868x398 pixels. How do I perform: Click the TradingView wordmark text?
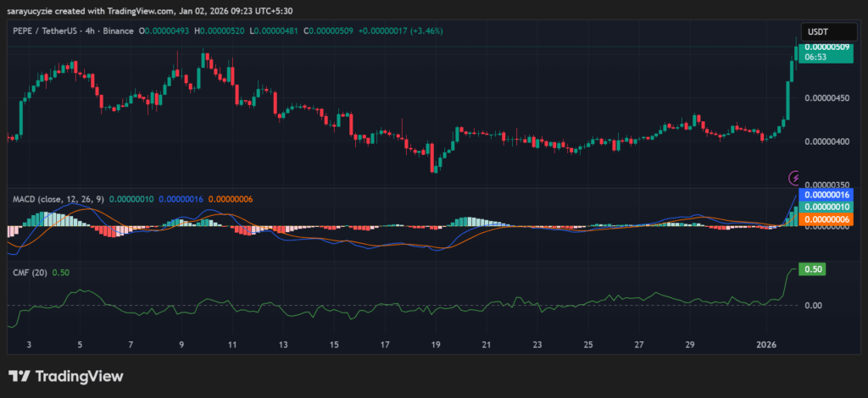click(78, 376)
